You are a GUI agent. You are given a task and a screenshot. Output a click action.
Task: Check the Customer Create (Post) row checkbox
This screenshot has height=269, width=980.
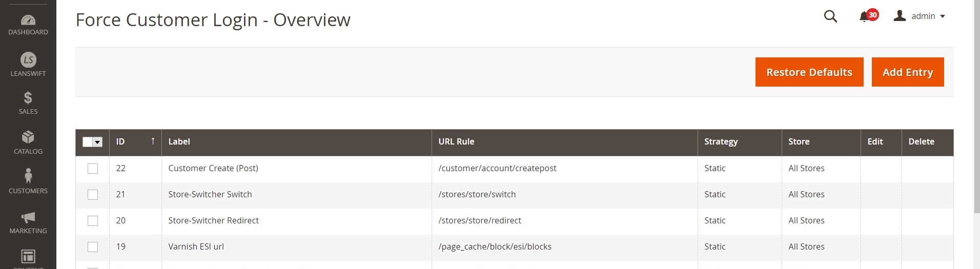pyautogui.click(x=93, y=169)
